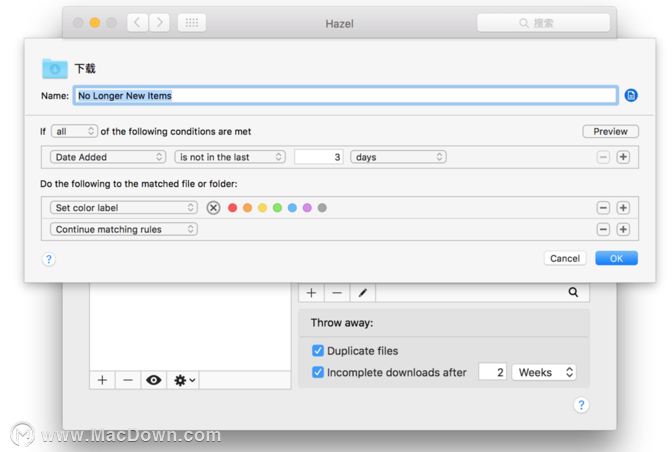
Task: Select the purple color label
Action: (307, 208)
